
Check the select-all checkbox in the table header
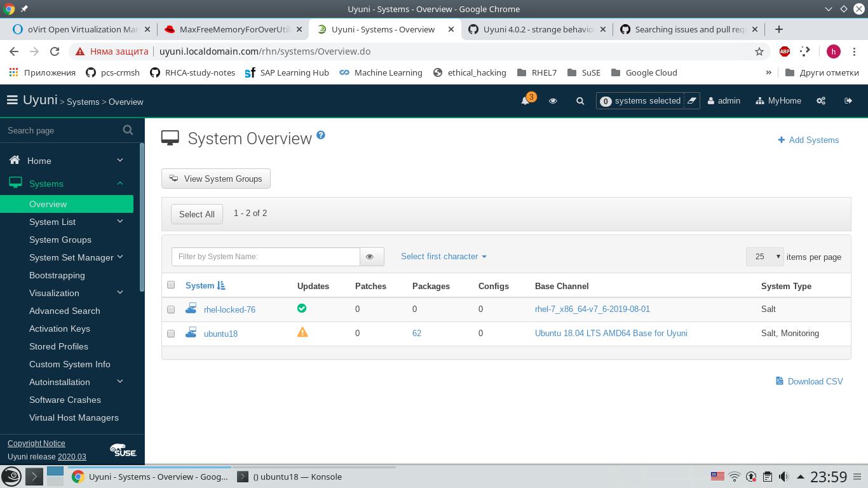(x=170, y=285)
